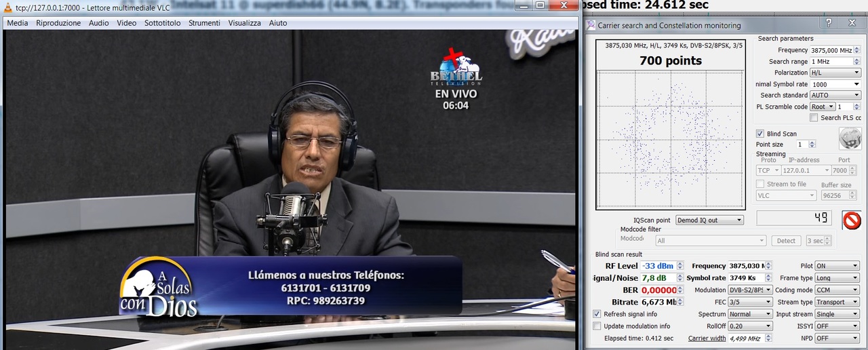Click the search Frequency spinner arrows

[x=857, y=50]
